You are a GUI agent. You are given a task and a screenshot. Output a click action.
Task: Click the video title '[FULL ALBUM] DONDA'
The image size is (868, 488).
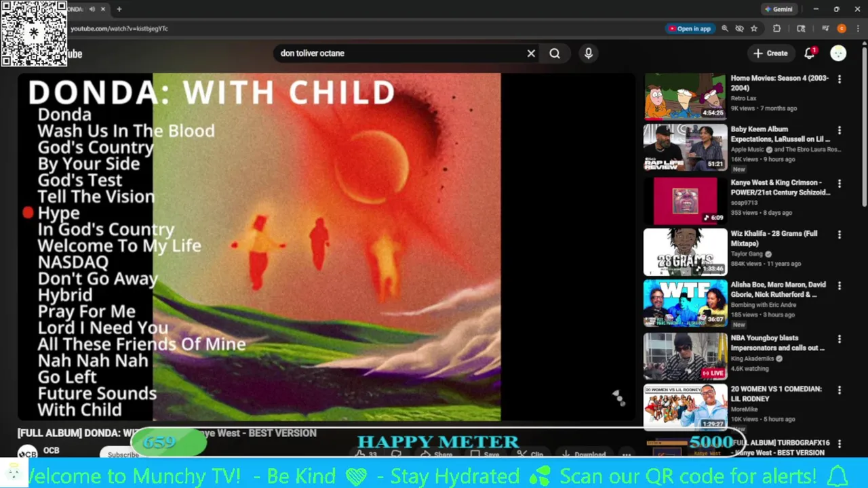[167, 433]
